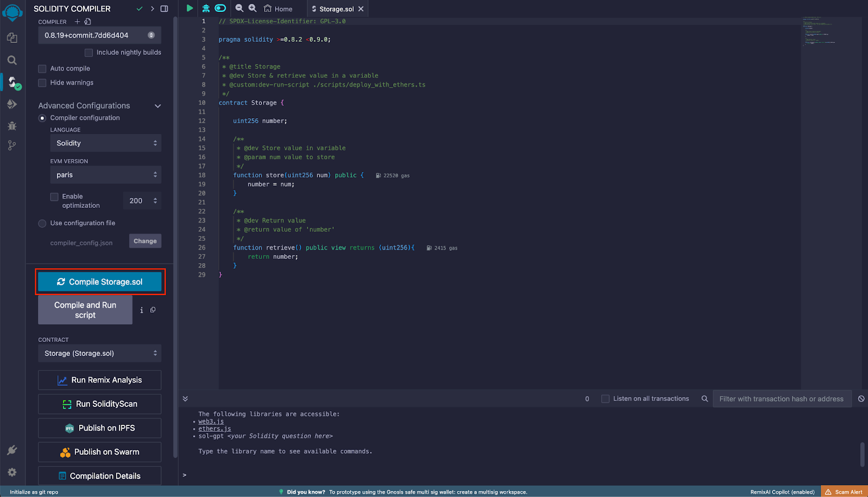Switch to the Home tab
868x497 pixels.
278,9
